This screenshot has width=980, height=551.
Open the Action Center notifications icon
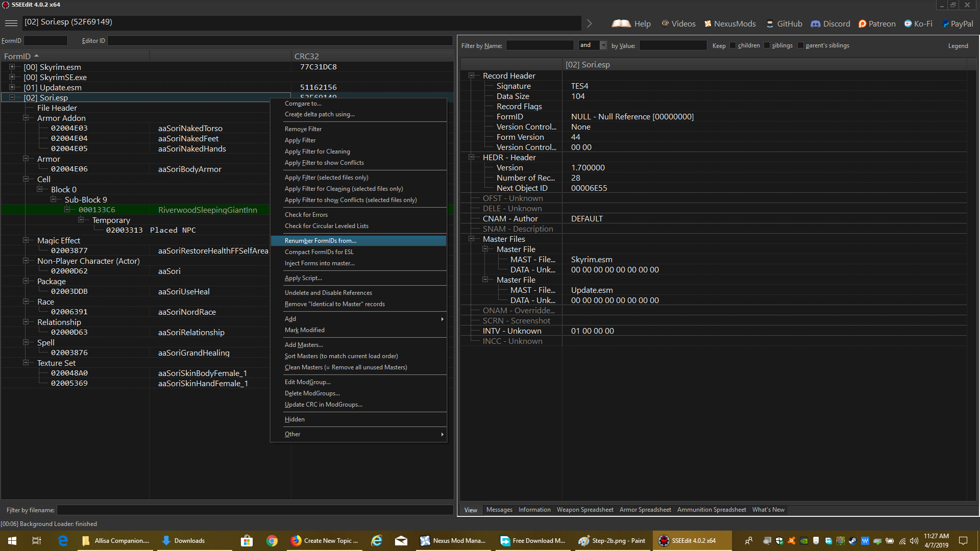(963, 541)
